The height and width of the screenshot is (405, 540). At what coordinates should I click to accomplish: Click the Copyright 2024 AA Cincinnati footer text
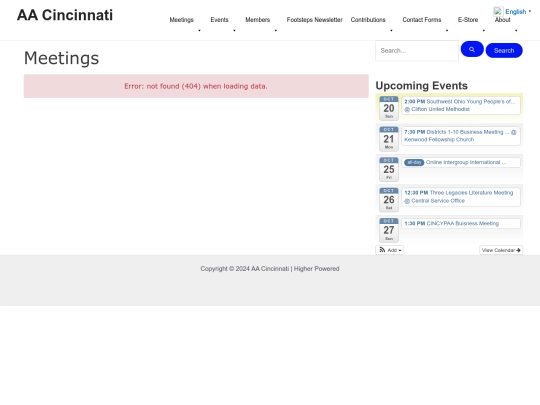[x=270, y=269]
